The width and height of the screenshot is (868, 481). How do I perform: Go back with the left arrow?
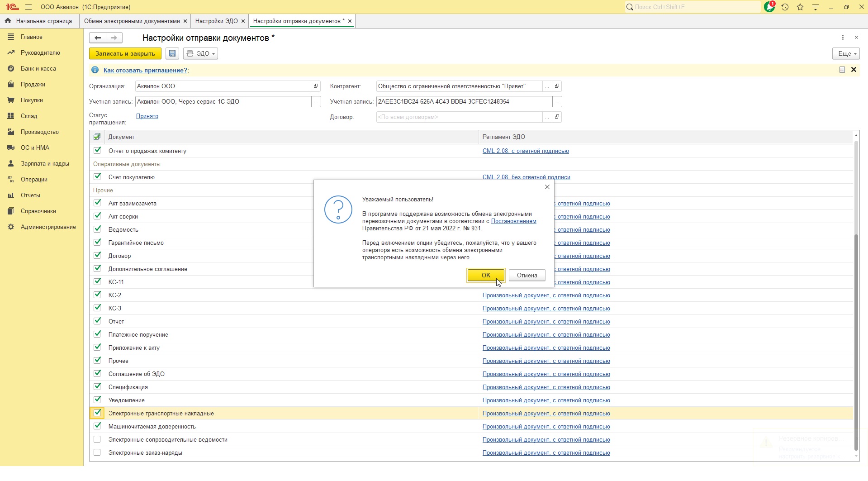[x=98, y=38]
